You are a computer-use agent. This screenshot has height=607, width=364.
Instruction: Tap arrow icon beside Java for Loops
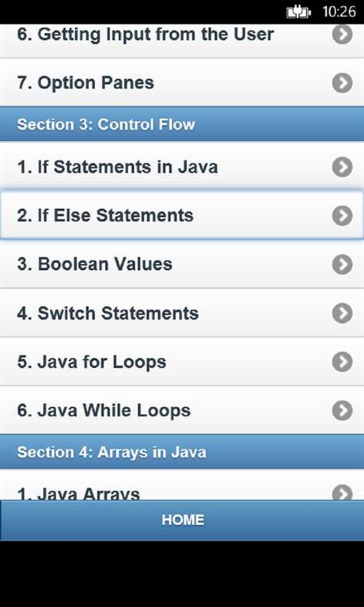pos(342,362)
